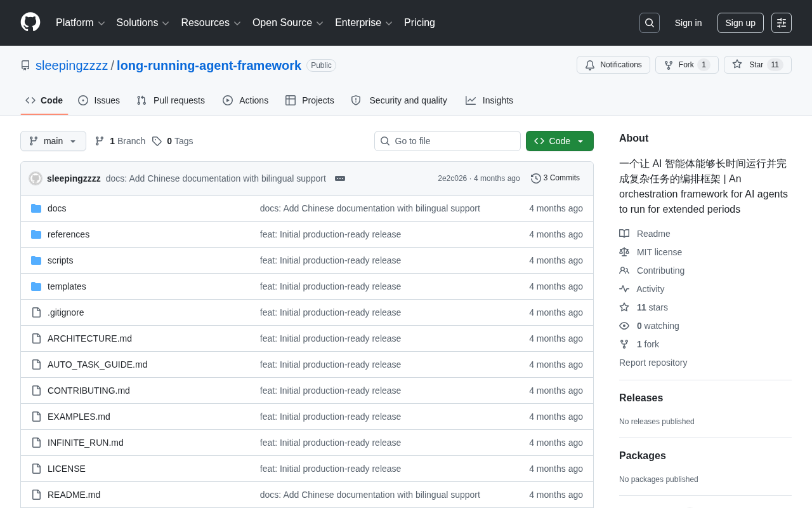Open the AUTO_TASK_GUIDE.md file
The width and height of the screenshot is (812, 508).
98,364
